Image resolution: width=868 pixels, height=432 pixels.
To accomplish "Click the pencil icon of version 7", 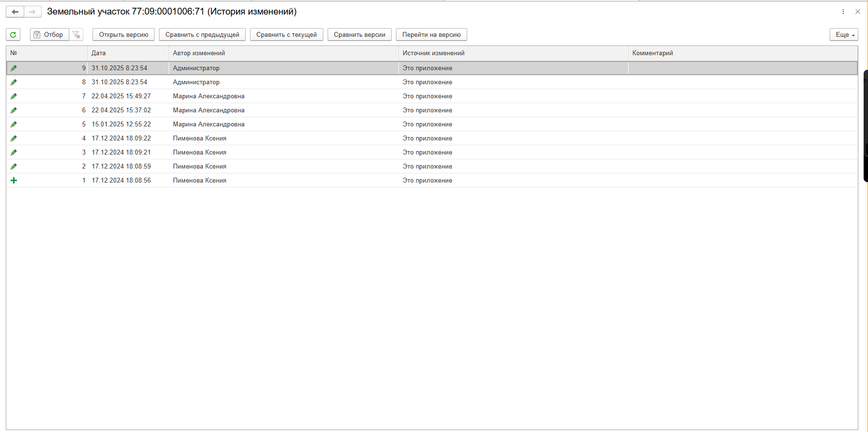I will click(14, 96).
